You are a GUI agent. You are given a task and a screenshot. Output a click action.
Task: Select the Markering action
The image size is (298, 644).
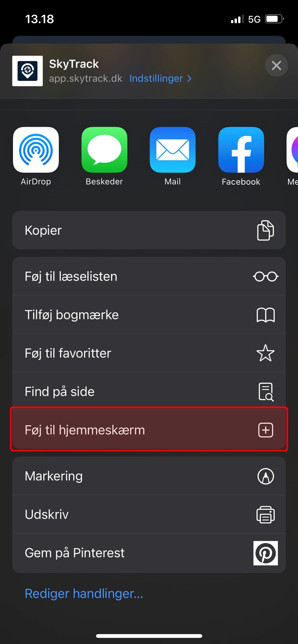pyautogui.click(x=149, y=476)
